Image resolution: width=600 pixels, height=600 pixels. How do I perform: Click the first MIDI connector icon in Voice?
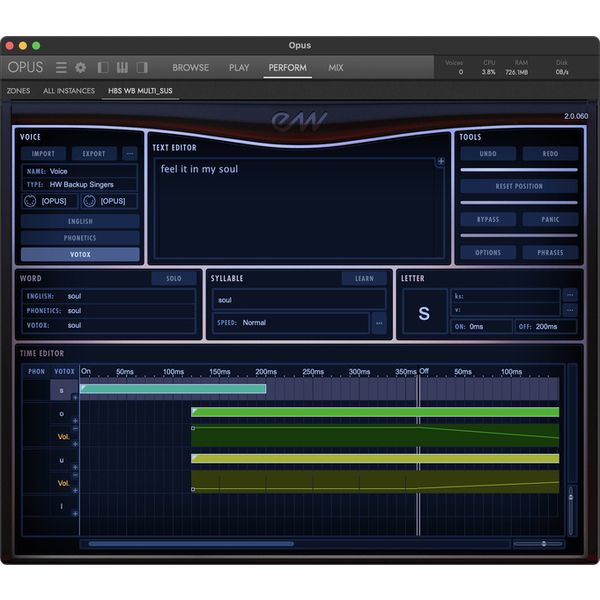tap(30, 201)
